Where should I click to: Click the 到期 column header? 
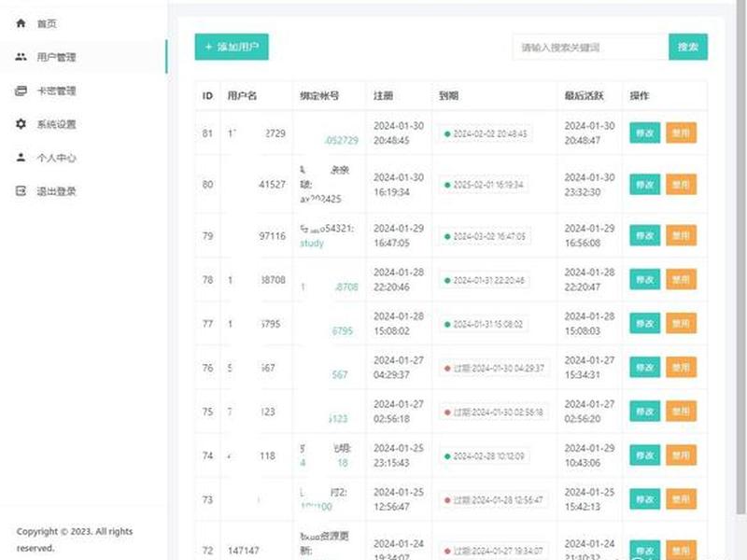point(448,96)
